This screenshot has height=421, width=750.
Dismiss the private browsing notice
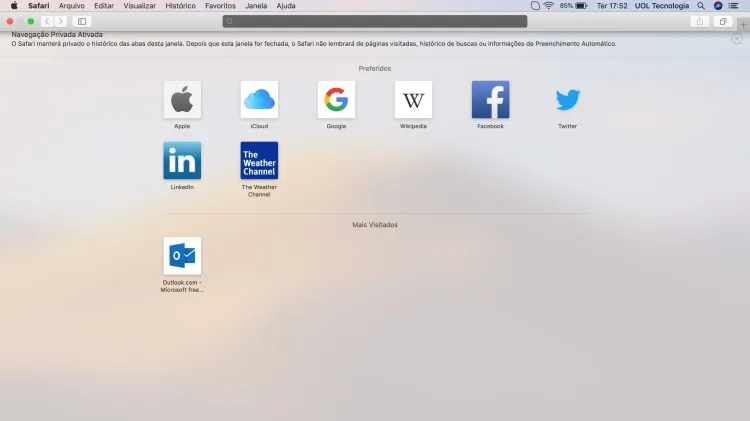tap(737, 39)
